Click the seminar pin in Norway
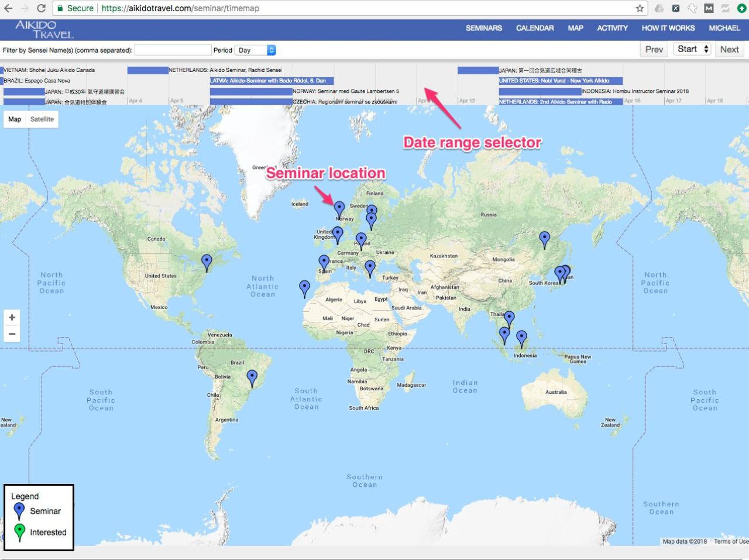The height and width of the screenshot is (560, 749). point(339,208)
